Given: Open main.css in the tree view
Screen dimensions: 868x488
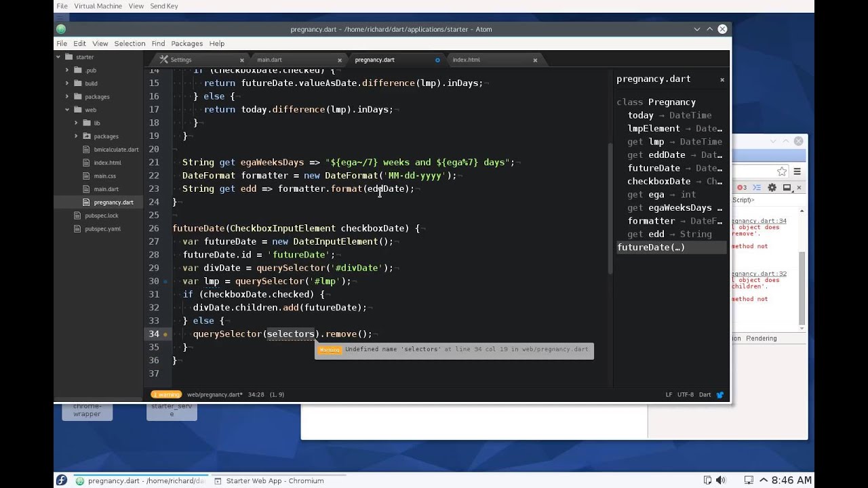Looking at the screenshot, I should [104, 176].
